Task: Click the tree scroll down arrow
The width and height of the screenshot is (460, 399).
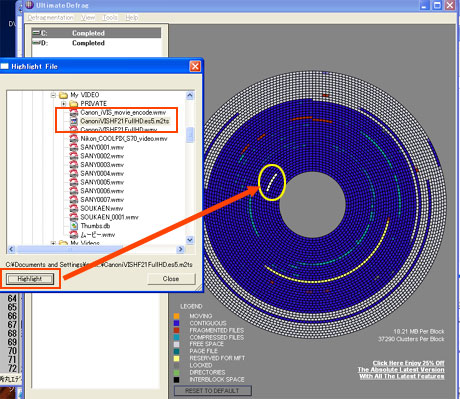Action: (190, 240)
